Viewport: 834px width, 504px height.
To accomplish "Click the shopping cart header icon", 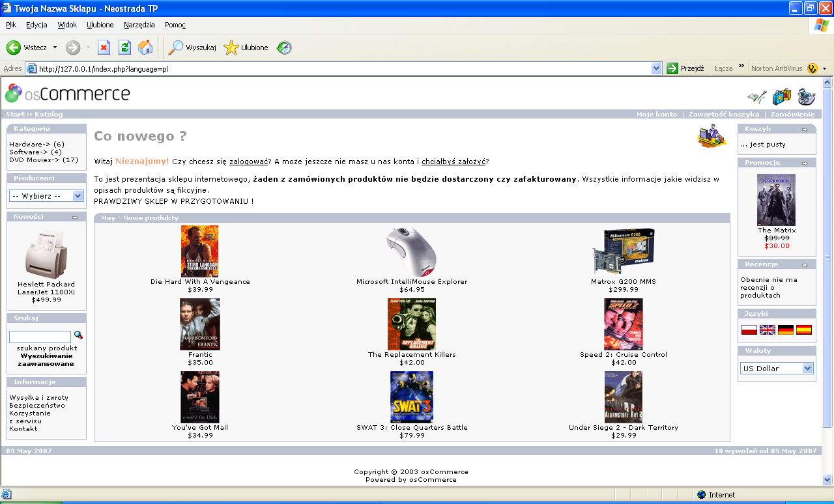I will click(x=781, y=97).
